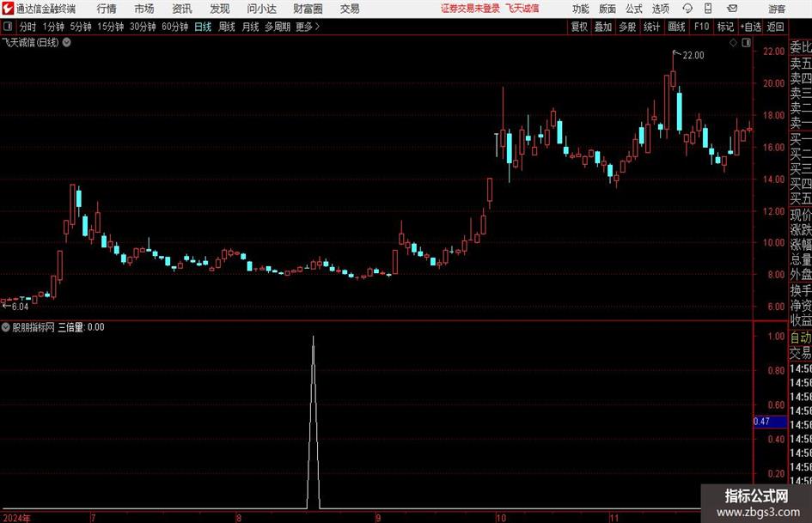
Task: Click the 叠加 toolbar button
Action: click(603, 27)
